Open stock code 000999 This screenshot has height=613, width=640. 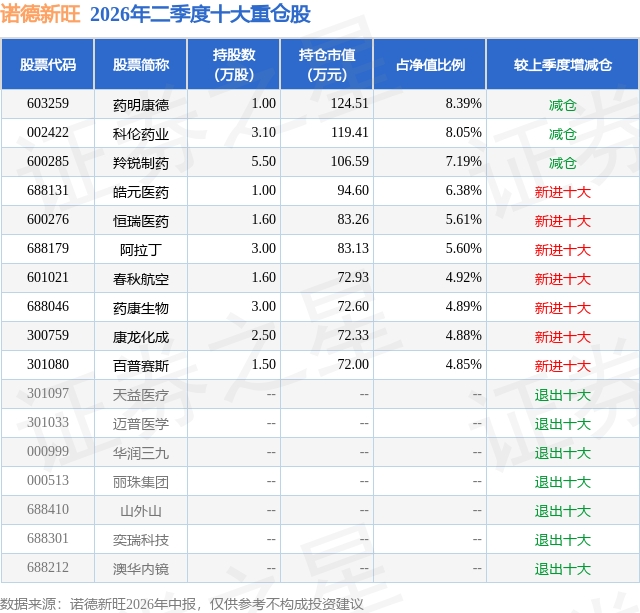[48, 451]
